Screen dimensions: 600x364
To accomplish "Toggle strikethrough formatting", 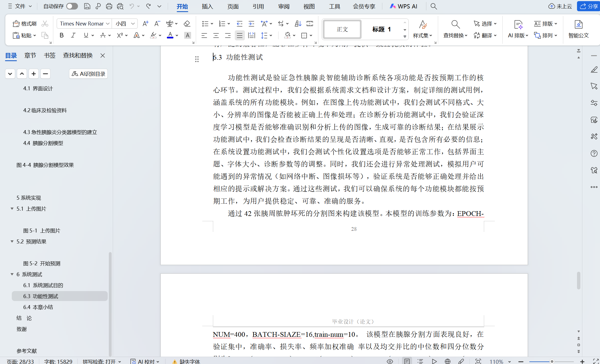I will click(103, 35).
